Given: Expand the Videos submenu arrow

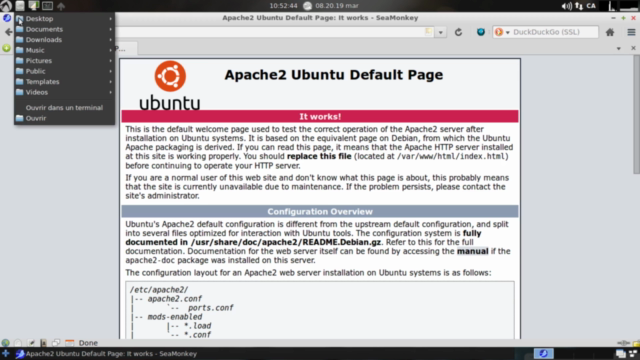Looking at the screenshot, I should click(111, 92).
